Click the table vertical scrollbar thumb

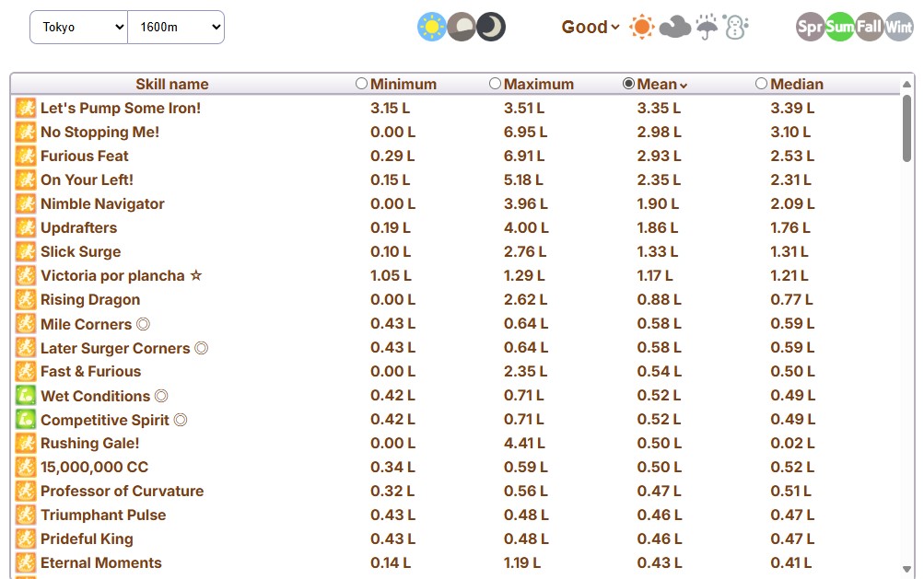906,128
